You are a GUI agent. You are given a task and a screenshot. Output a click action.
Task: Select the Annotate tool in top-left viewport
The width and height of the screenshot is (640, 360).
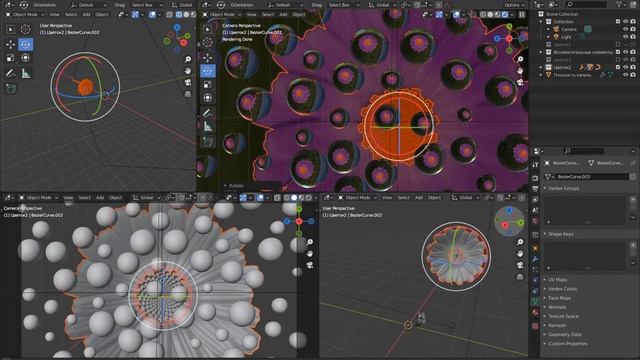(x=11, y=73)
